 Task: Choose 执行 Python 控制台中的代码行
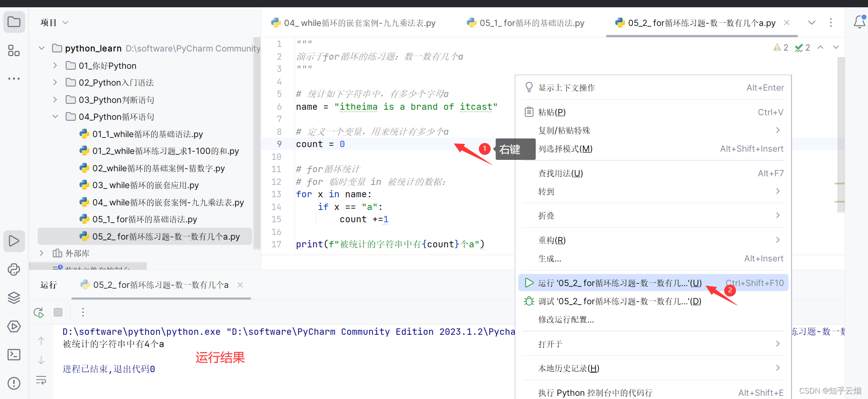pos(653,393)
